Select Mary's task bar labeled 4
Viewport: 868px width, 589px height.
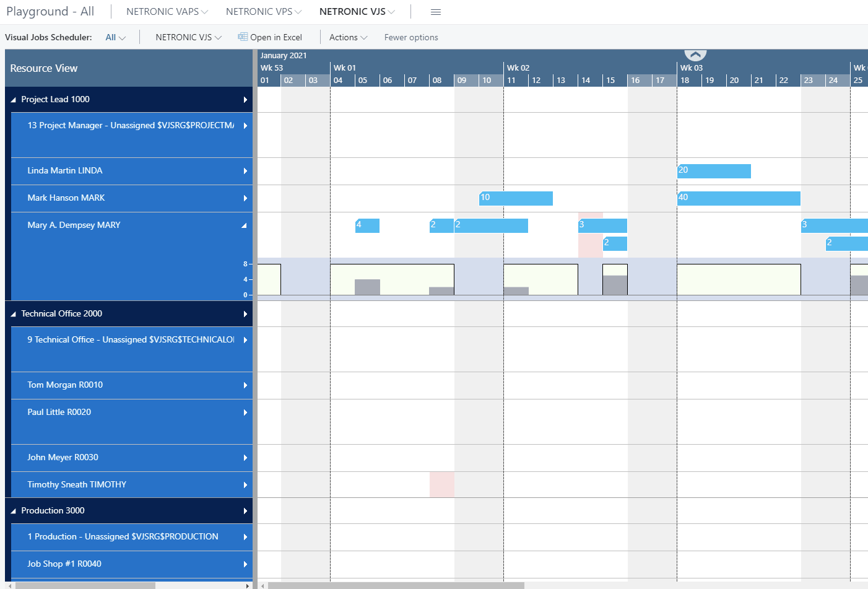(367, 225)
